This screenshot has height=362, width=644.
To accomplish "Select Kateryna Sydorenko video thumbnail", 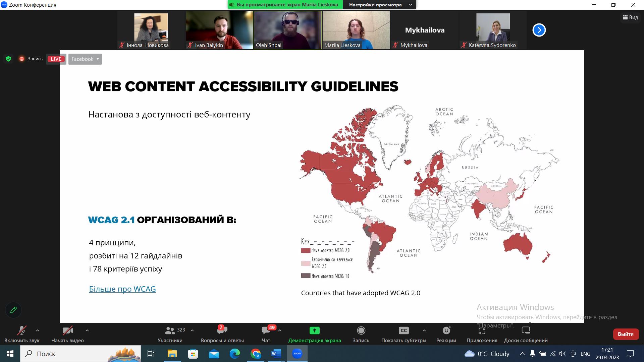I will (x=493, y=30).
